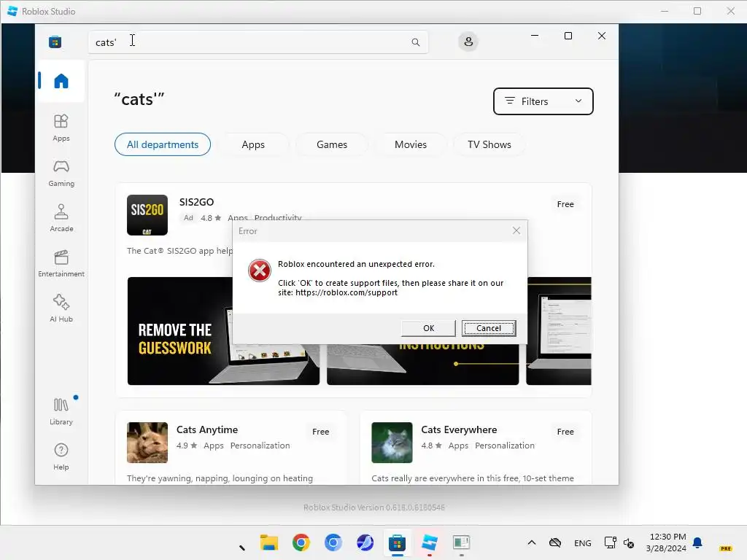Open the user account profile icon
This screenshot has width=747, height=560.
click(468, 42)
